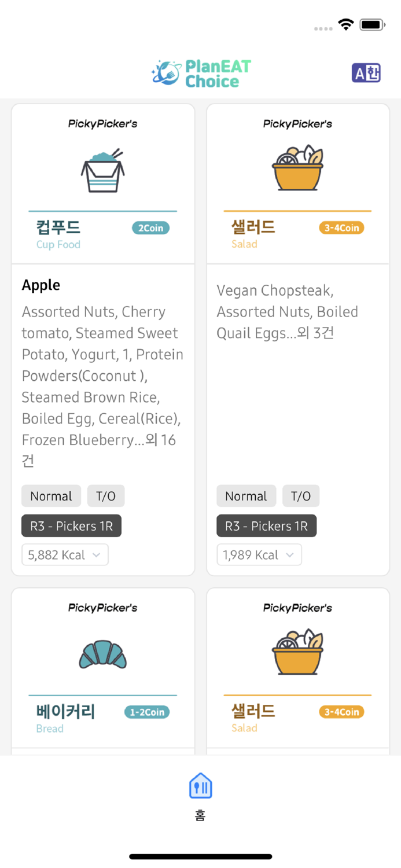Expand the 5,882 Kcal dropdown
This screenshot has width=401, height=868.
tap(64, 554)
